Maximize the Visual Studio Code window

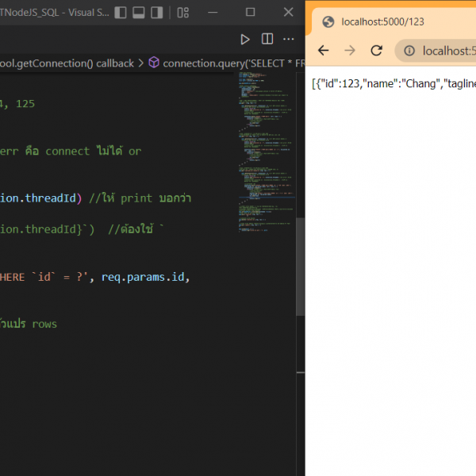coord(250,13)
